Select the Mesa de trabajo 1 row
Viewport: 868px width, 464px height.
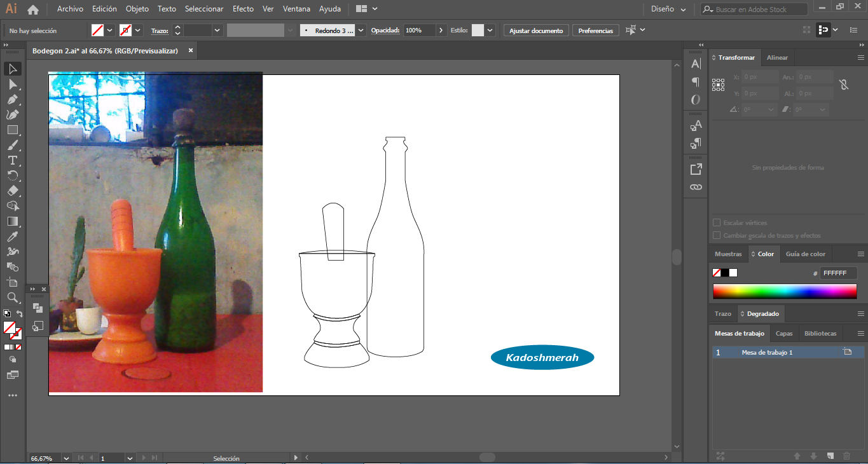[789, 352]
